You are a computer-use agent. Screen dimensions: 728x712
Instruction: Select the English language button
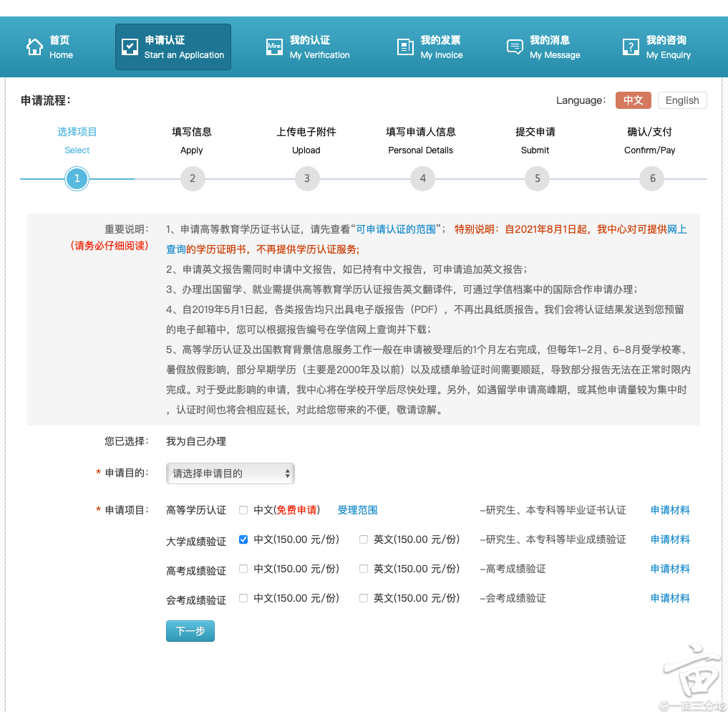681,100
